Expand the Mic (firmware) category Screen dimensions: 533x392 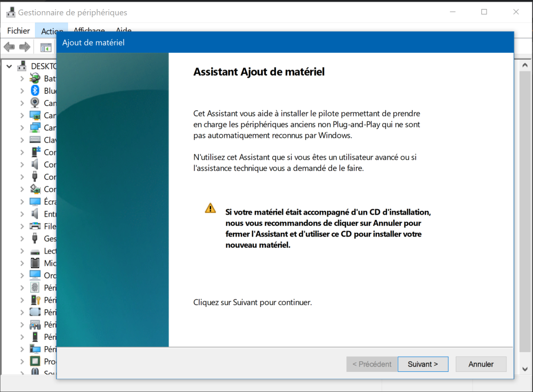(x=22, y=263)
